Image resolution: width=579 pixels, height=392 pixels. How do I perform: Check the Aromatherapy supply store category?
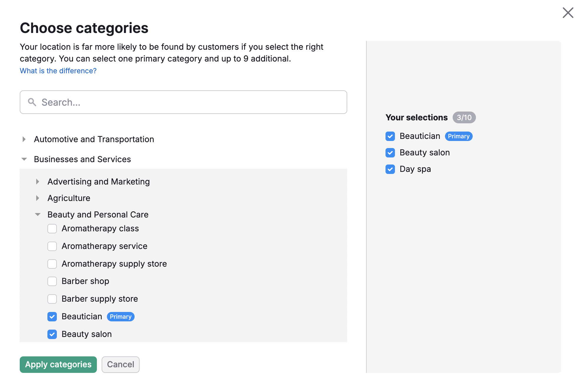[52, 264]
